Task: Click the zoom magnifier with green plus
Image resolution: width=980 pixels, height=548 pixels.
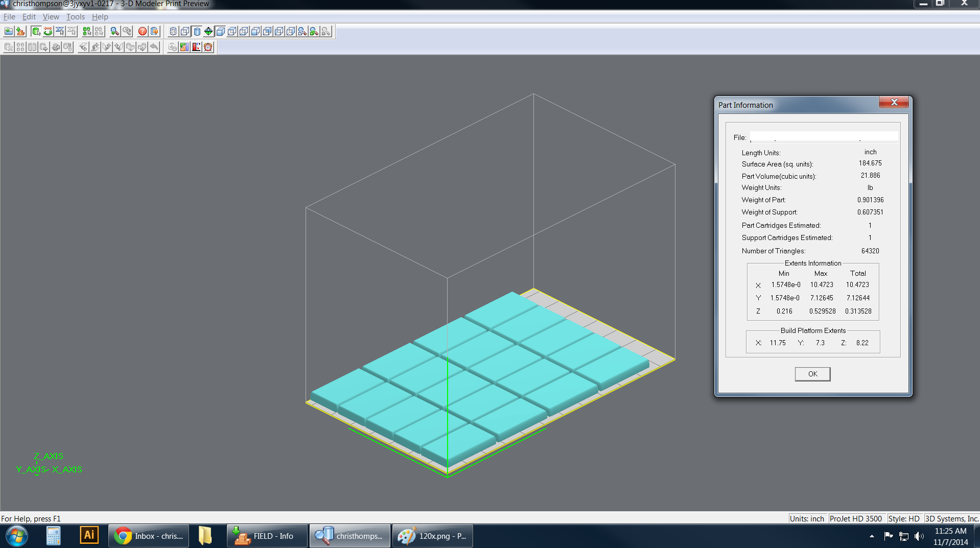Action: 114,32
